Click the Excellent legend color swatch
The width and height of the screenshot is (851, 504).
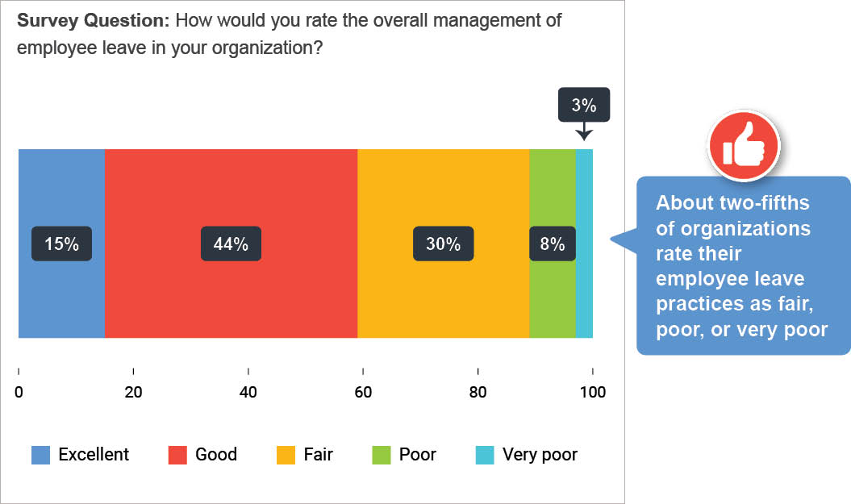[40, 455]
